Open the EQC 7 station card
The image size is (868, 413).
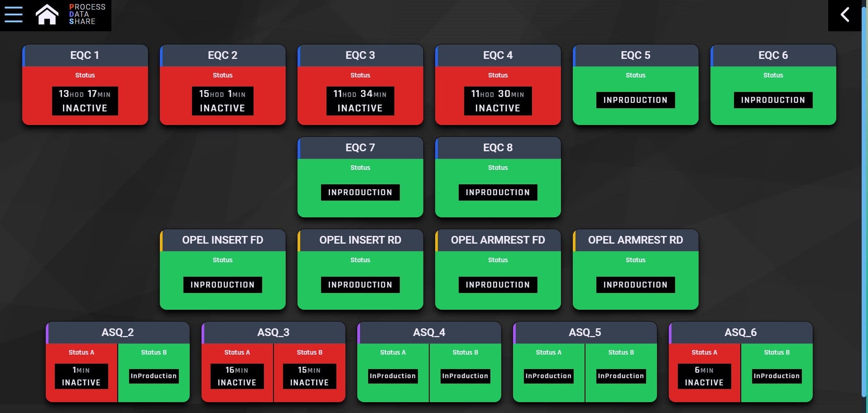[360, 181]
